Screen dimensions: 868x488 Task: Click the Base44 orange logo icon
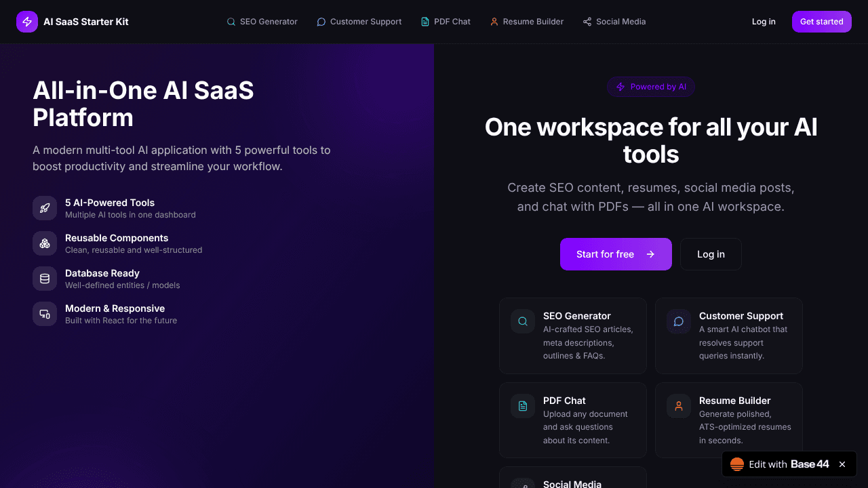coord(736,464)
